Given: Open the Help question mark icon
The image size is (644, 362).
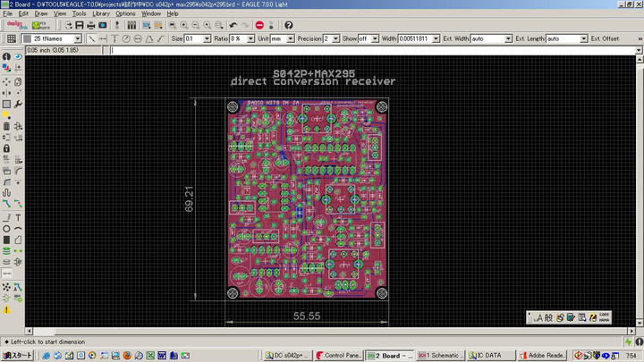Looking at the screenshot, I should [288, 25].
